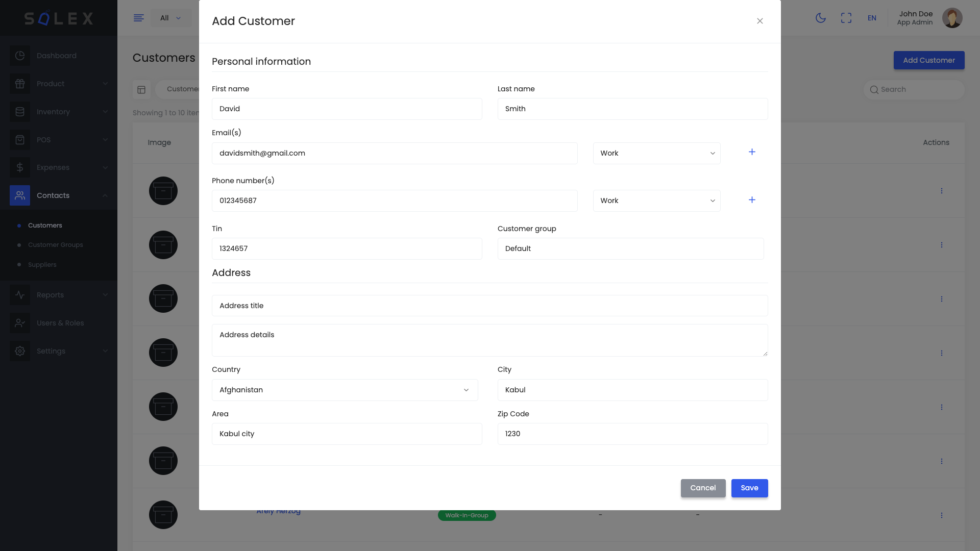Select the Inventory icon in the sidebar
Image resolution: width=980 pixels, height=551 pixels.
click(x=19, y=112)
